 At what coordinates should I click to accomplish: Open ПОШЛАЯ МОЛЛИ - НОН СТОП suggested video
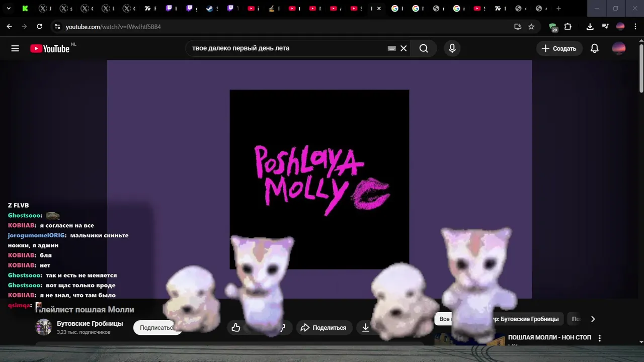[x=549, y=337]
